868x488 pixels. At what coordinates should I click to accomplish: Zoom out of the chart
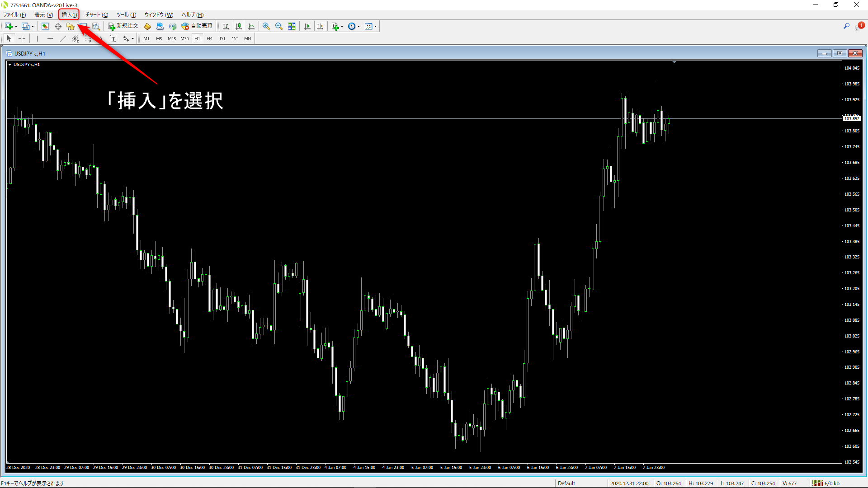[279, 26]
